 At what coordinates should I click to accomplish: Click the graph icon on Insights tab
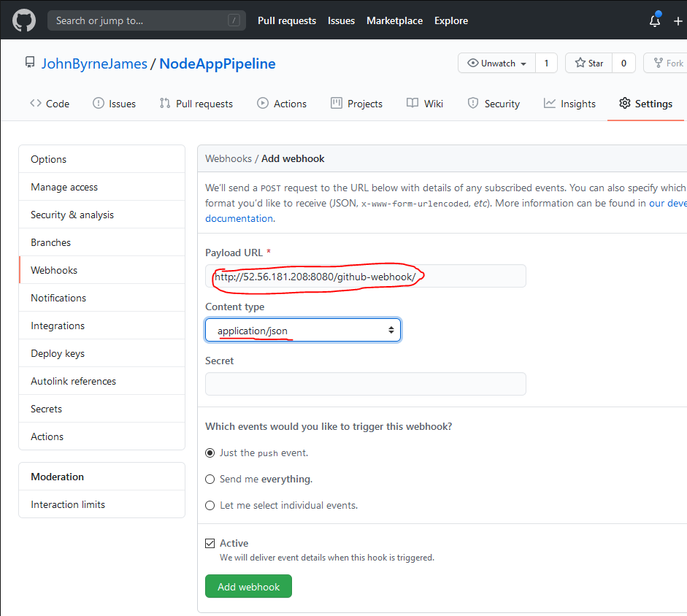pos(550,103)
